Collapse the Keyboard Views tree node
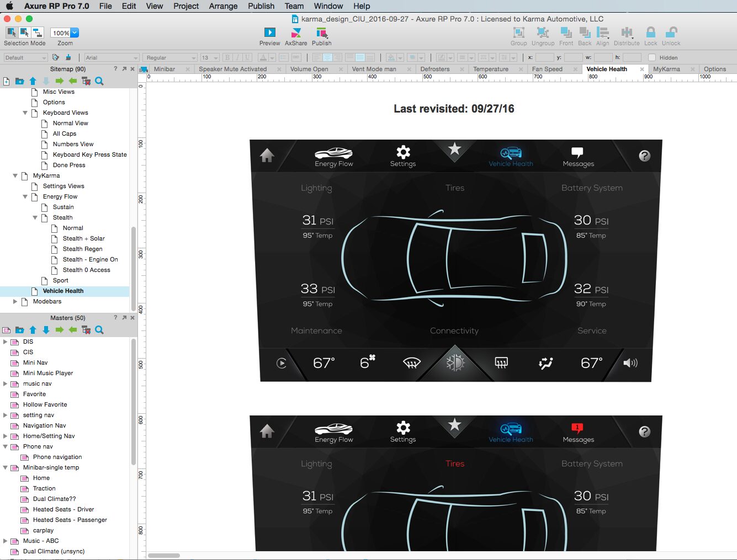Image resolution: width=737 pixels, height=560 pixels. coord(25,113)
